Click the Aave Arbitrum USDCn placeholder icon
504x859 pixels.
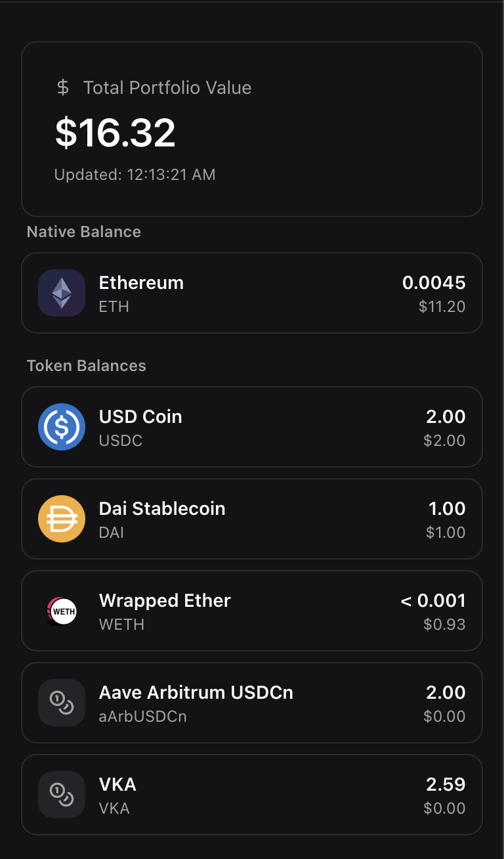point(62,703)
